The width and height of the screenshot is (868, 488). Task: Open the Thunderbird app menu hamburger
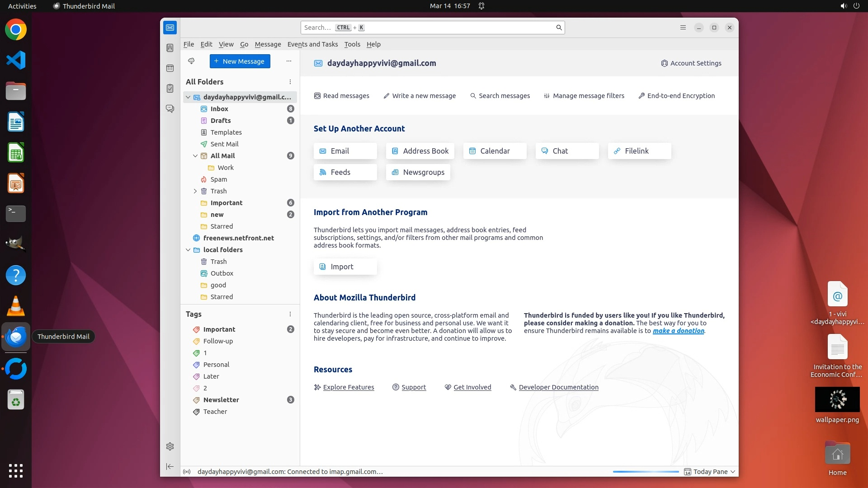click(683, 28)
